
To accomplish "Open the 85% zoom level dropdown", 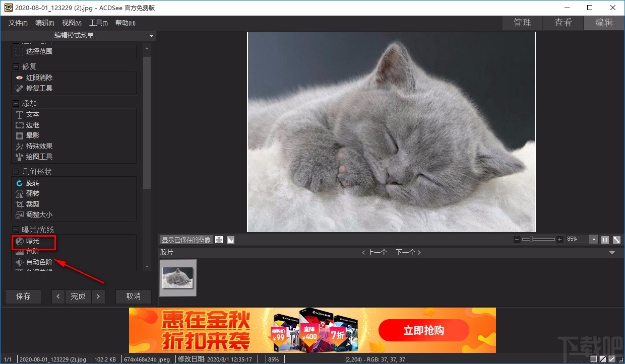I will pos(594,240).
